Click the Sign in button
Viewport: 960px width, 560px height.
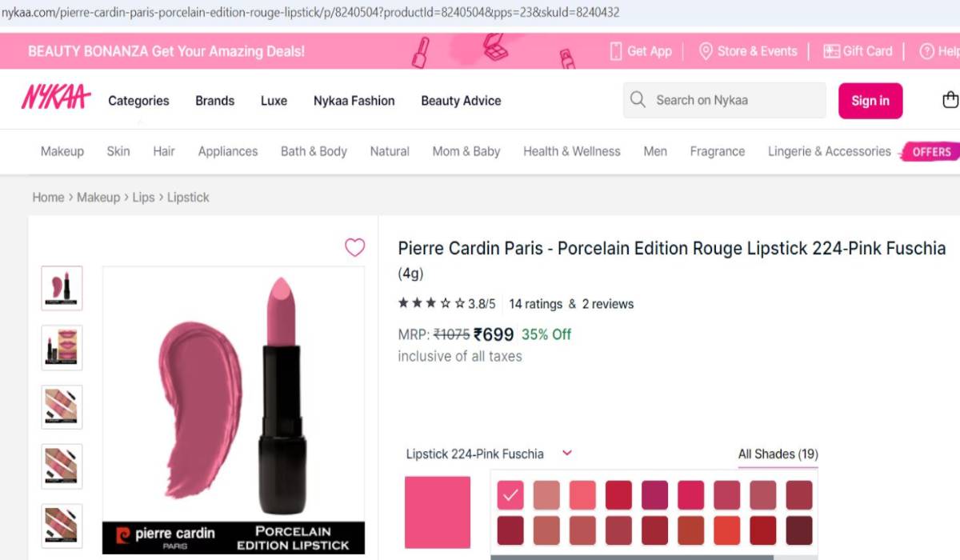point(870,101)
